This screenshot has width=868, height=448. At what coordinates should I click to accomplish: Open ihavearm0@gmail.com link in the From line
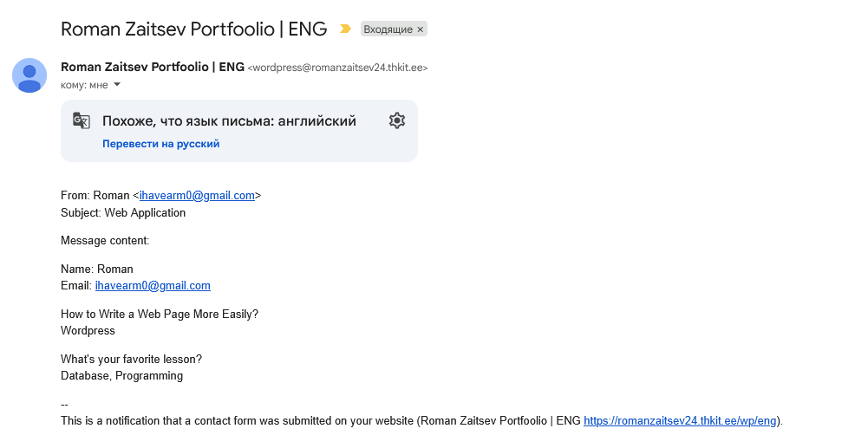point(197,196)
